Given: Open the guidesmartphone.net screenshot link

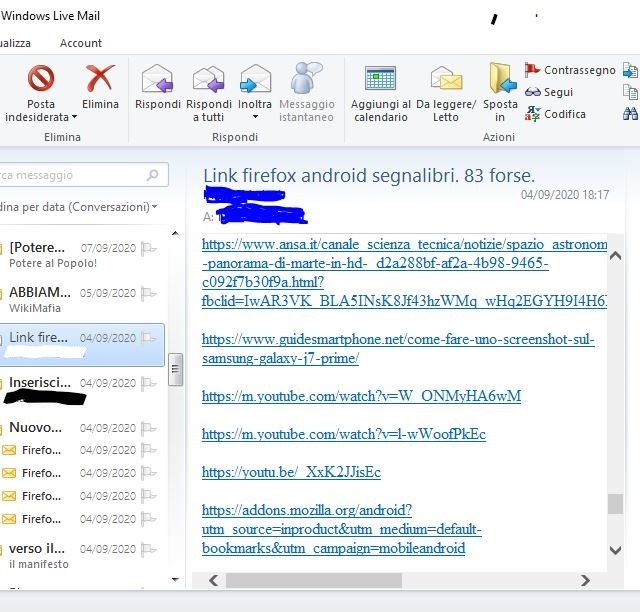Looking at the screenshot, I should [x=398, y=349].
